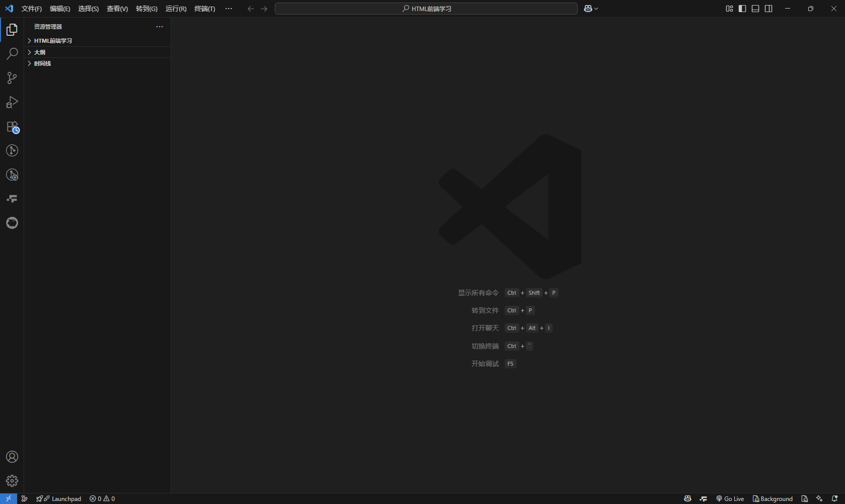
Task: Click the HTML前端学习 command center search box
Action: pyautogui.click(x=426, y=9)
